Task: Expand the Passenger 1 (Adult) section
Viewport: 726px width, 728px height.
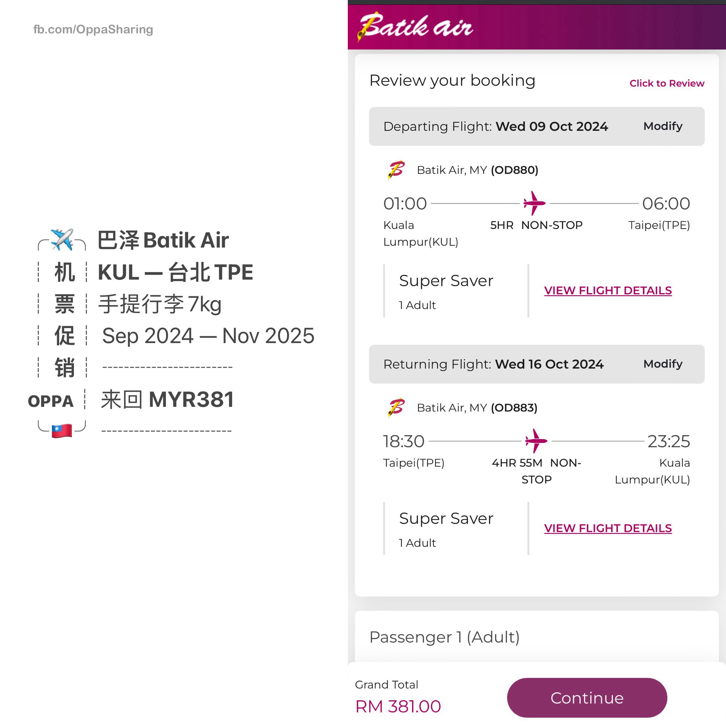Action: coord(444,637)
